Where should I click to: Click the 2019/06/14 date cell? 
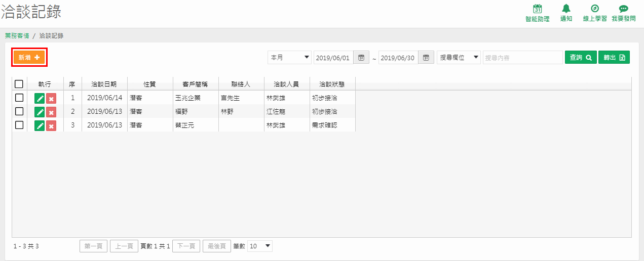[104, 98]
